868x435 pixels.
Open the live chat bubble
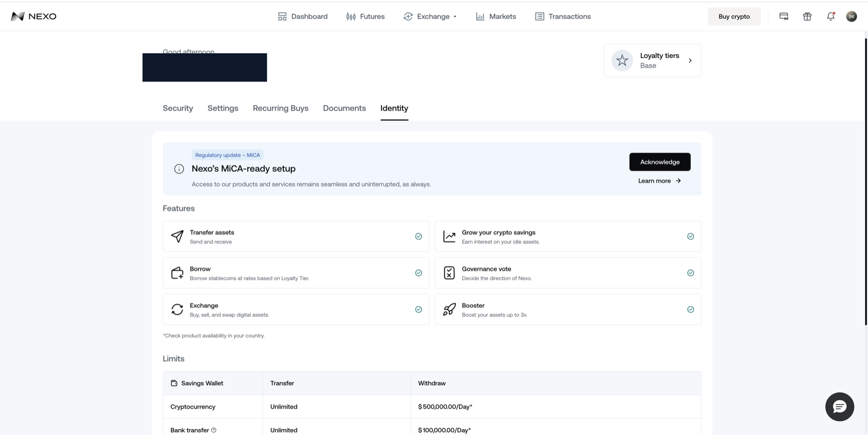click(x=840, y=407)
